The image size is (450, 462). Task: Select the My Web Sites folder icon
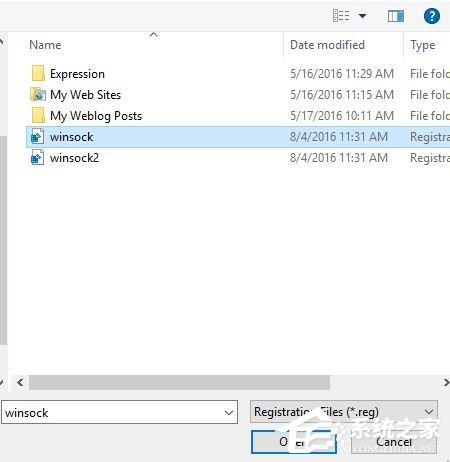coord(38,95)
